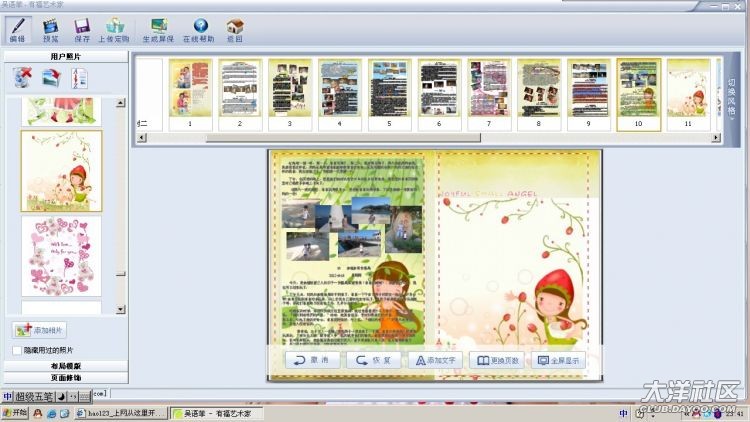Expand the 切换风格 style switch side panel
This screenshot has height=422, width=750.
(x=731, y=98)
